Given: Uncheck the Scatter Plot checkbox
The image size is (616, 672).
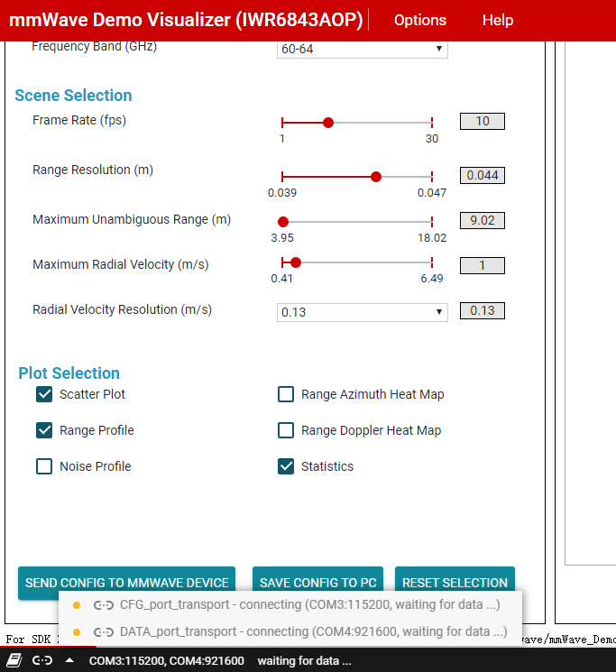Looking at the screenshot, I should pos(44,394).
